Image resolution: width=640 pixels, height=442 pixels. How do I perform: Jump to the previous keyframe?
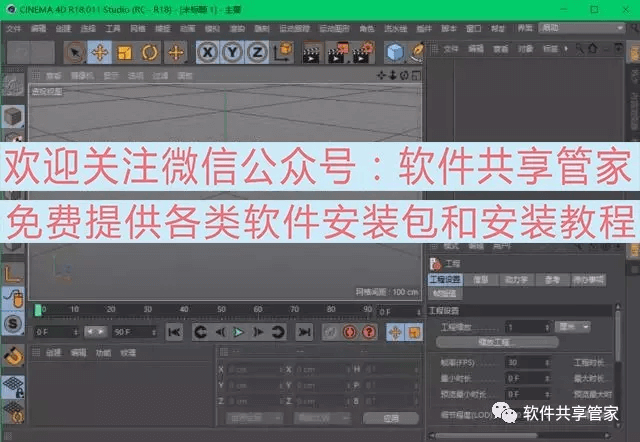(x=200, y=332)
